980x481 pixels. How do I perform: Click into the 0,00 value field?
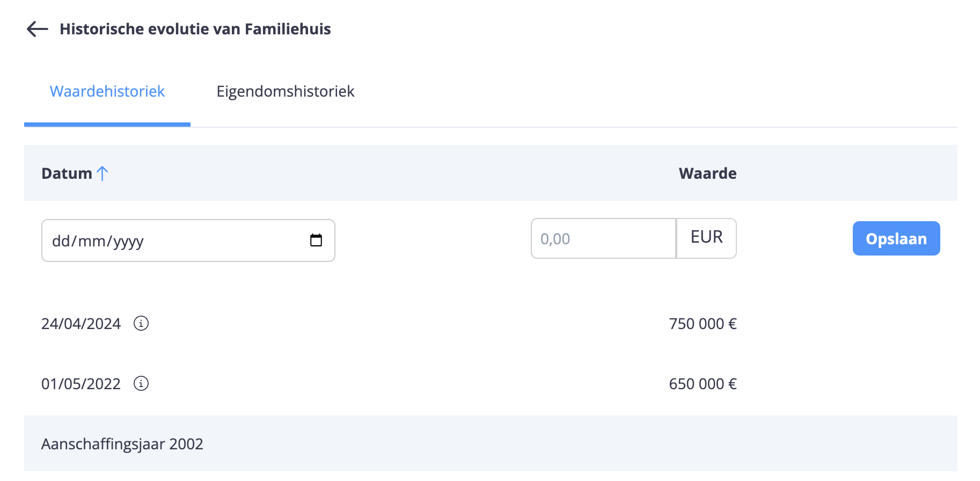pos(603,238)
